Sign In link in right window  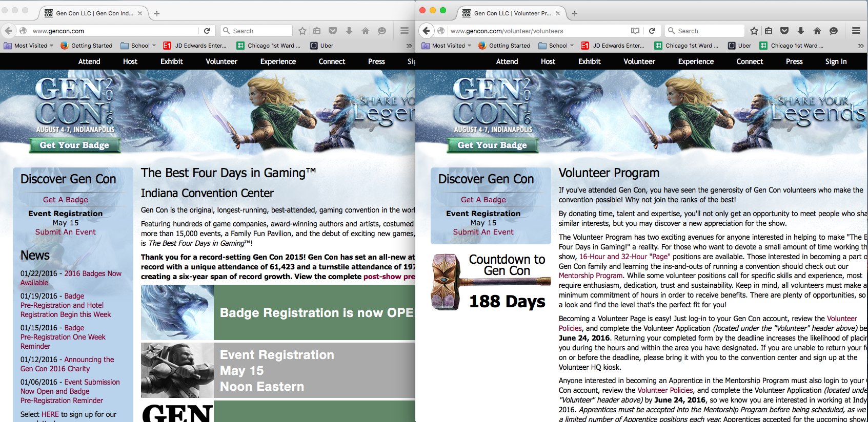836,61
